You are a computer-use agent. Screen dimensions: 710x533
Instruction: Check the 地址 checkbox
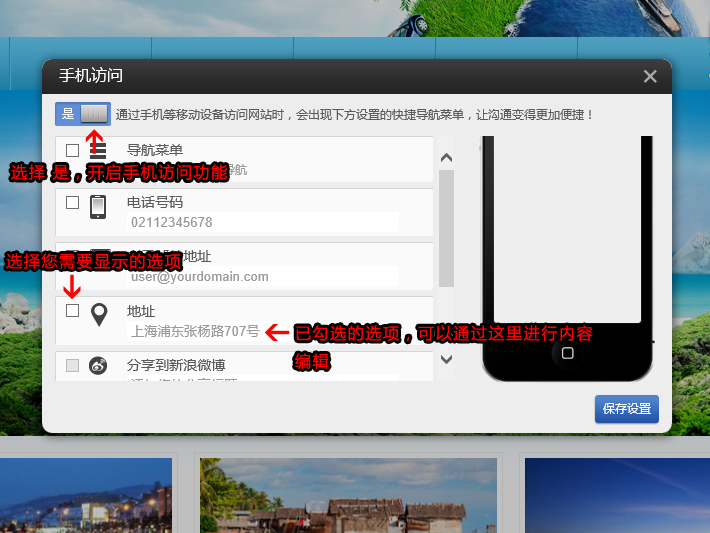72,311
